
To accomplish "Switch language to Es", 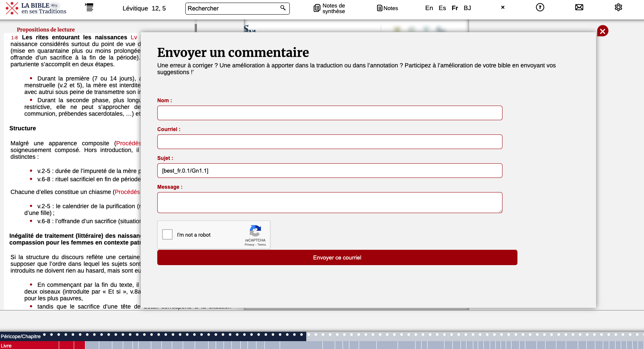I will coord(442,8).
